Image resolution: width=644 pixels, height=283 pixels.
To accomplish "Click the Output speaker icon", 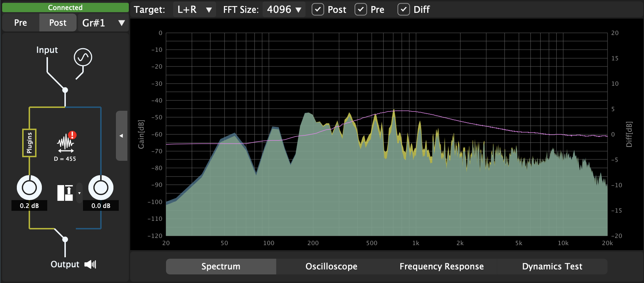I will (90, 264).
